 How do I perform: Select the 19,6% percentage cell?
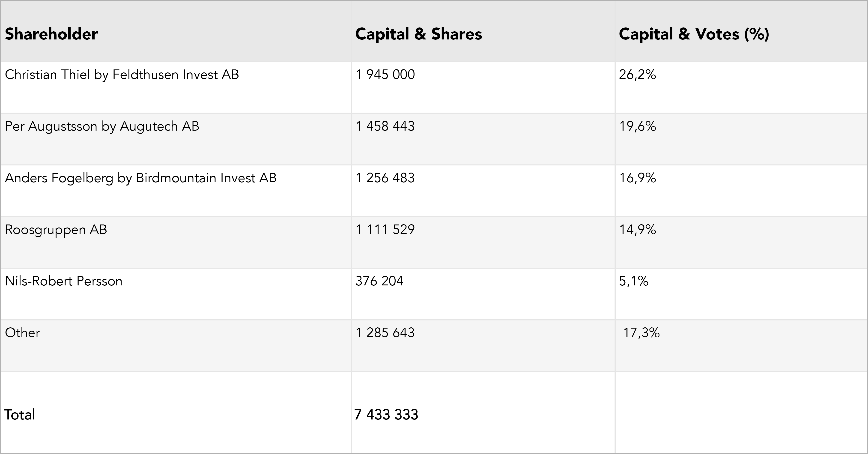[x=637, y=126]
